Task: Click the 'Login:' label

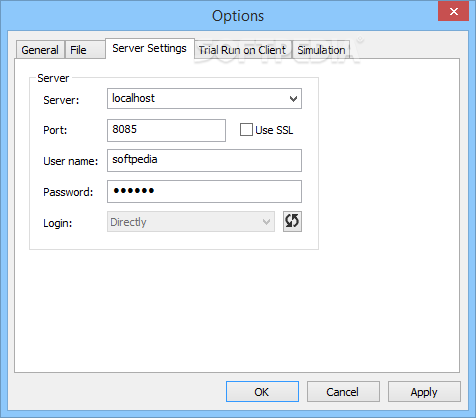Action: [58, 223]
